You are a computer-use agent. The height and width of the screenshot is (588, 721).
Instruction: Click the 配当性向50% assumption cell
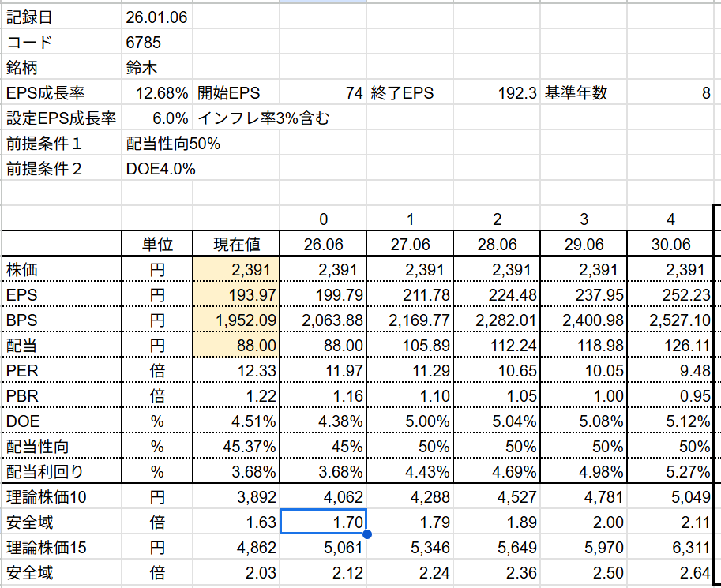(x=174, y=144)
